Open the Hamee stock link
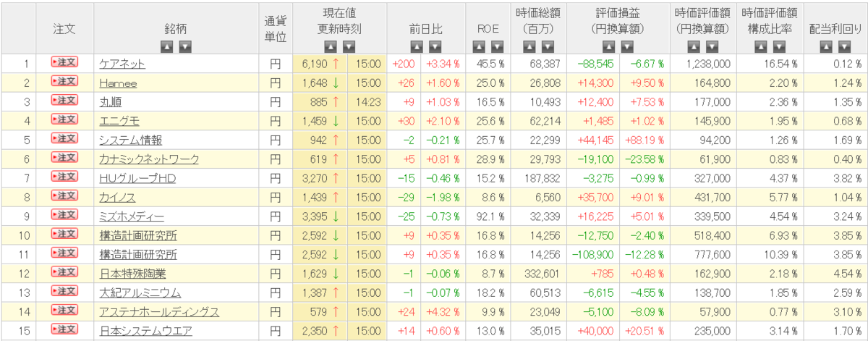This screenshot has height=341, width=868. pyautogui.click(x=118, y=83)
